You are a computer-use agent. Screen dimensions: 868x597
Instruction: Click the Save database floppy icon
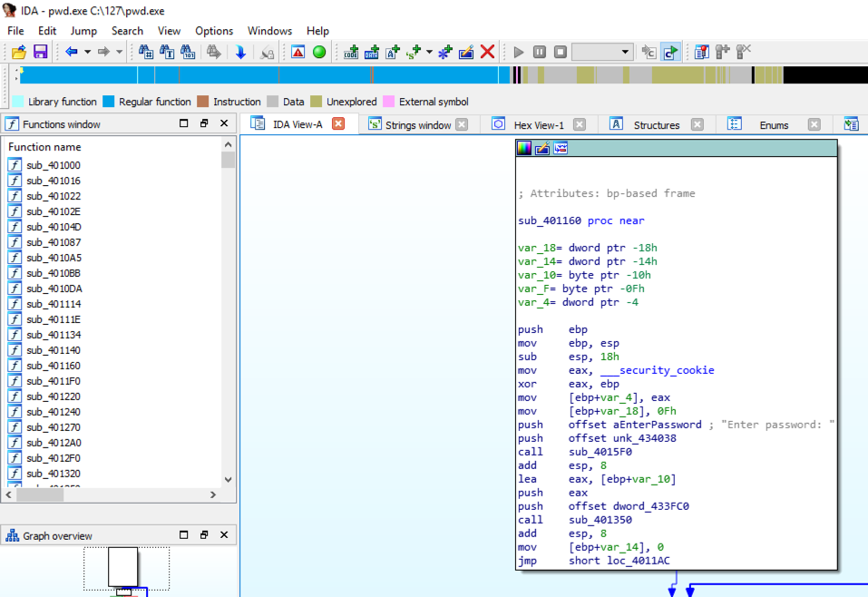tap(40, 52)
